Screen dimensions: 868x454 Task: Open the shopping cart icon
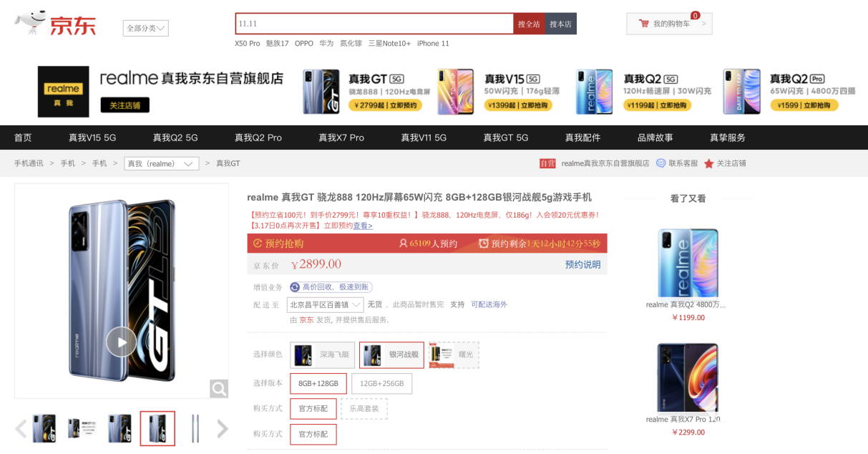[x=644, y=24]
